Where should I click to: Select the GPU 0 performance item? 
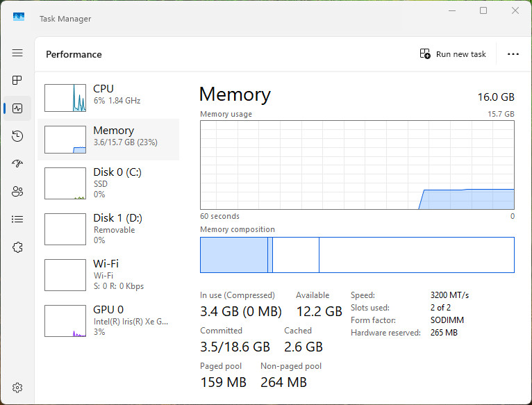tap(108, 321)
